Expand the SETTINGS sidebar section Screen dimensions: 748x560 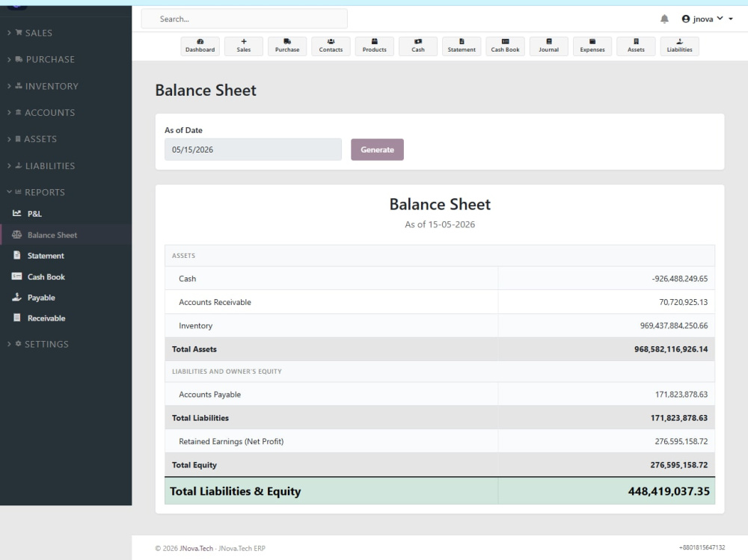click(38, 344)
